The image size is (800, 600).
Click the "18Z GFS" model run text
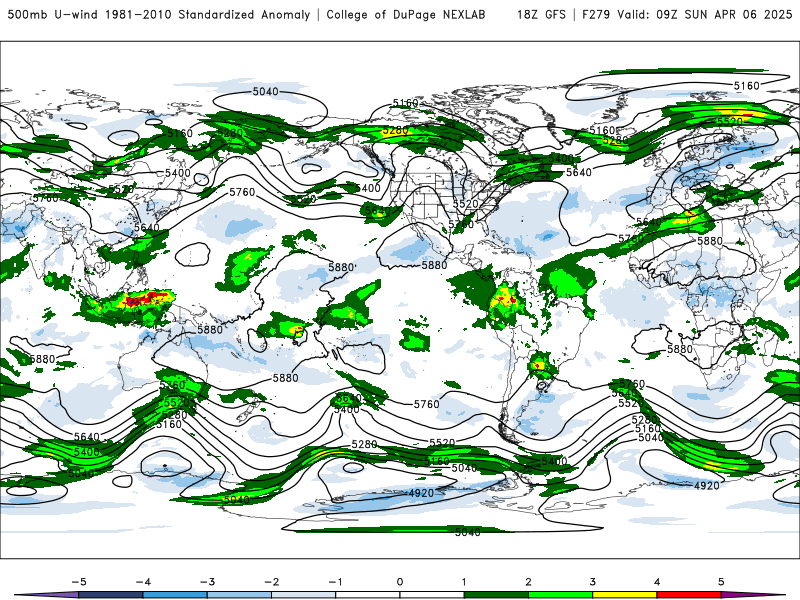click(x=541, y=15)
